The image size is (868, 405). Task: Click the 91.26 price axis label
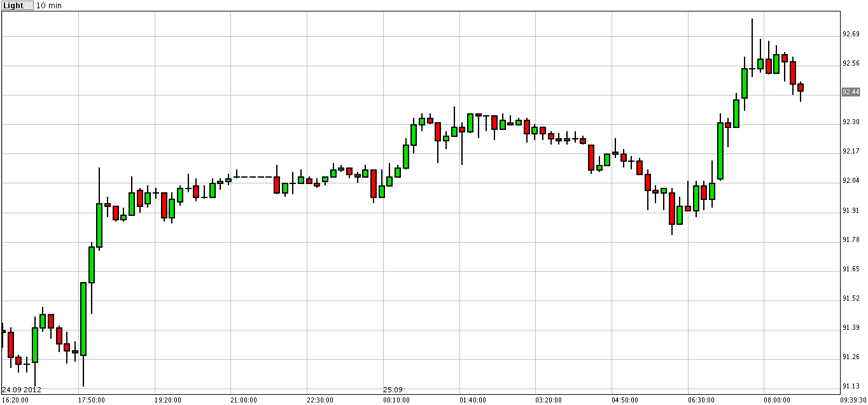pos(851,357)
